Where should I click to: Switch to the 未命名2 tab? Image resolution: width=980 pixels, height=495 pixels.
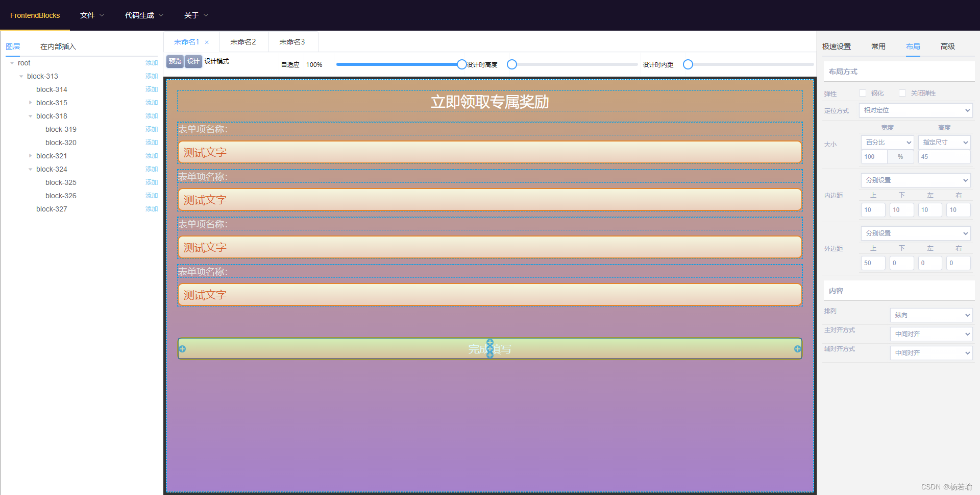[243, 42]
